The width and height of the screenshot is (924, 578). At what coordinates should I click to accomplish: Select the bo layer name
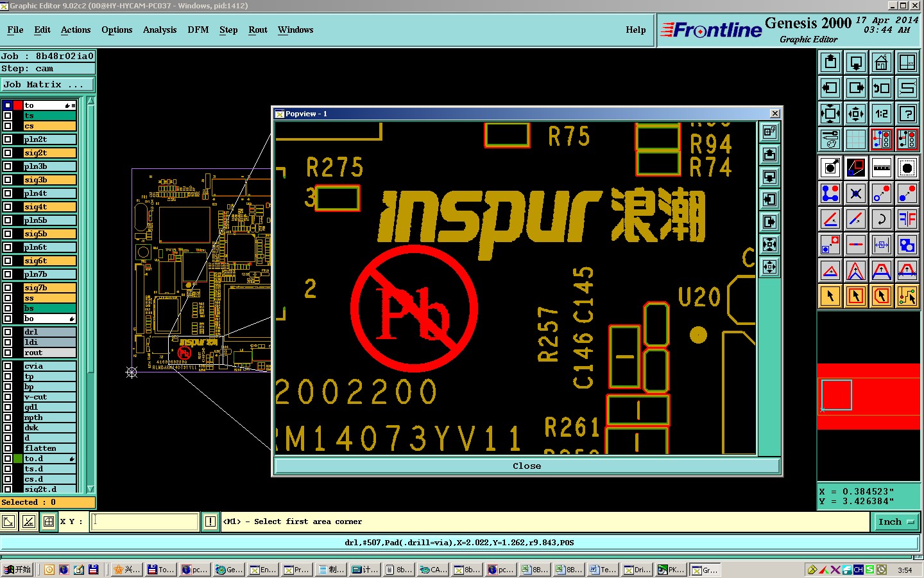point(50,319)
